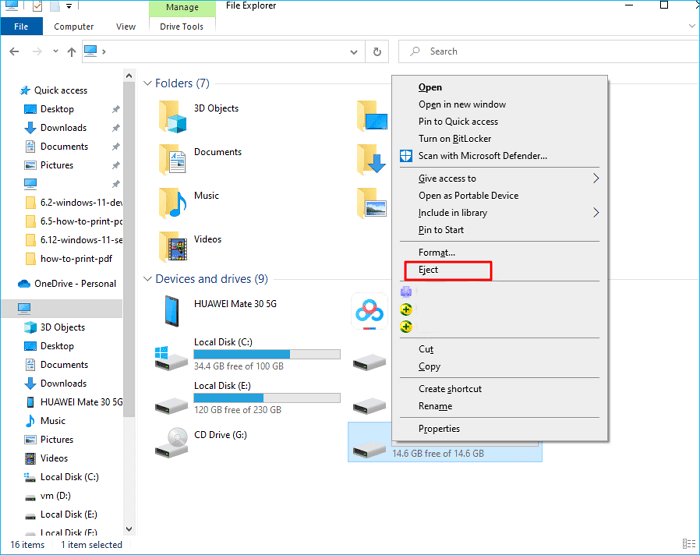Click the Back navigation arrow

tap(14, 51)
